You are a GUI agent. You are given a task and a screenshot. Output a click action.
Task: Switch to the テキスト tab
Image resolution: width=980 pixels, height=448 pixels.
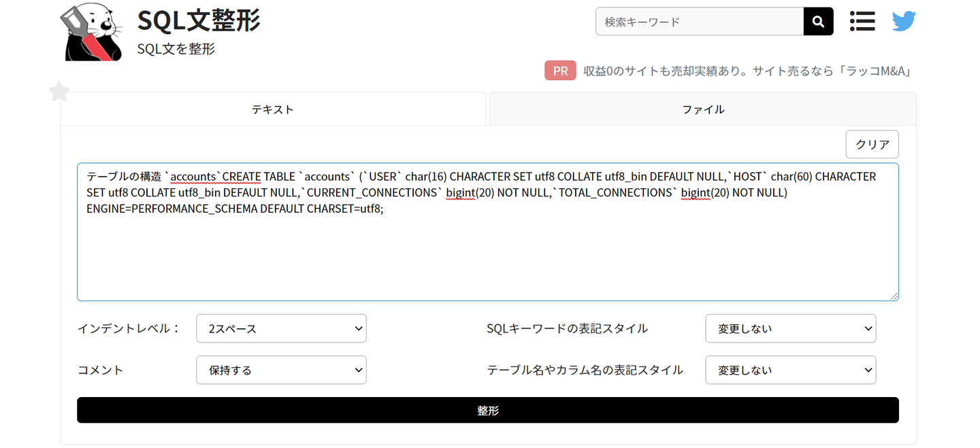click(x=273, y=109)
